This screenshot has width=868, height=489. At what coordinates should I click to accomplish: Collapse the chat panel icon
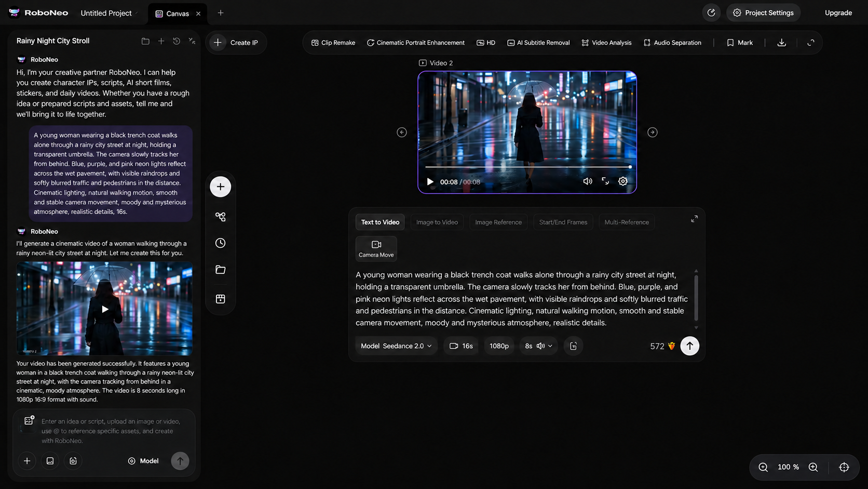192,41
